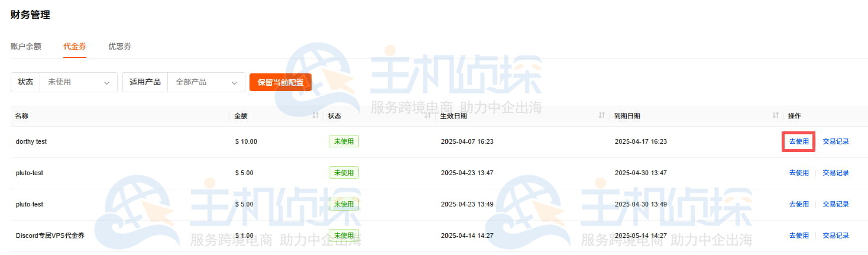Open 交易记录 for the dorthy test voucher
The width and height of the screenshot is (868, 255).
click(x=835, y=141)
